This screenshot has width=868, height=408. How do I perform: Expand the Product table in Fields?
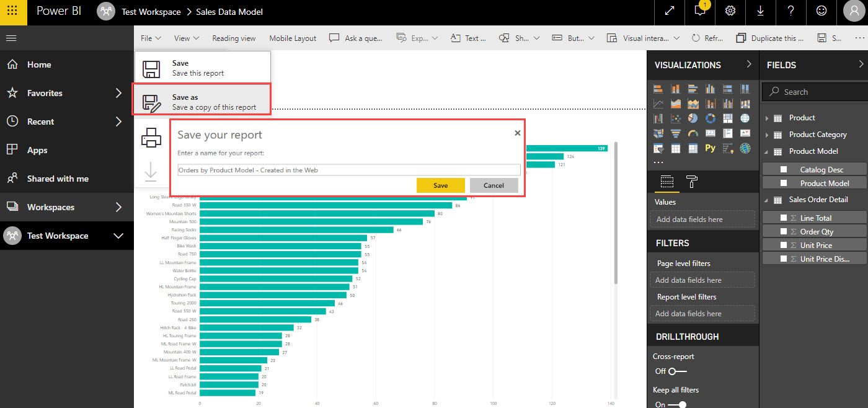coord(767,118)
